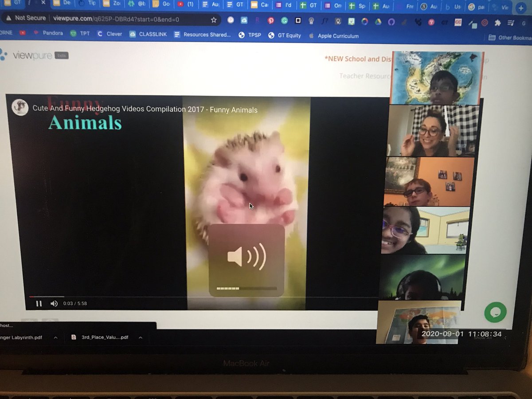Mute the video with the speaker icon

(54, 304)
